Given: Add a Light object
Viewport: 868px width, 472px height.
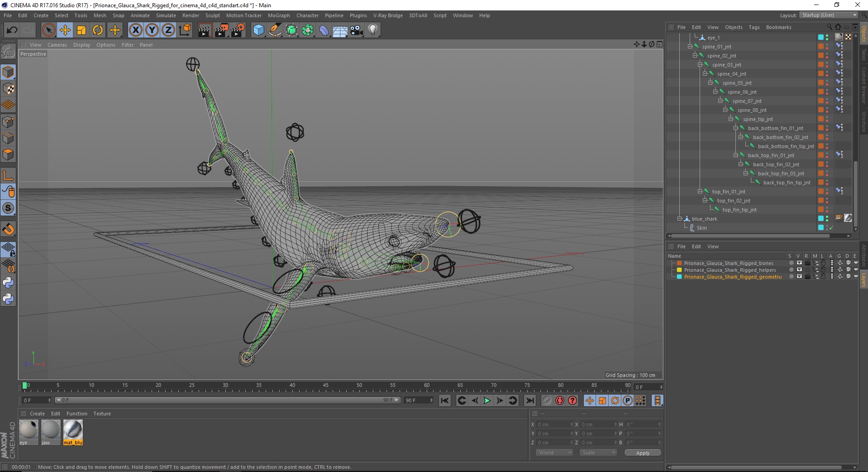Looking at the screenshot, I should (373, 30).
